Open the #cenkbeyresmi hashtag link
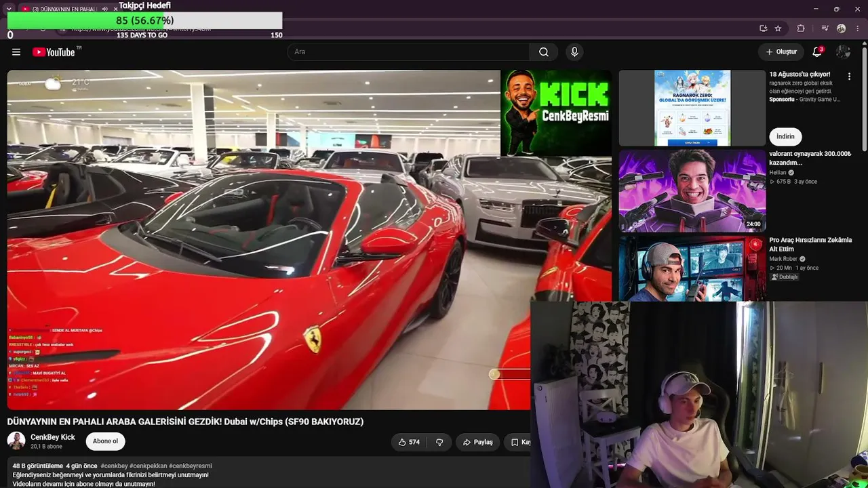Screen dimensions: 868x488 pyautogui.click(x=191, y=466)
